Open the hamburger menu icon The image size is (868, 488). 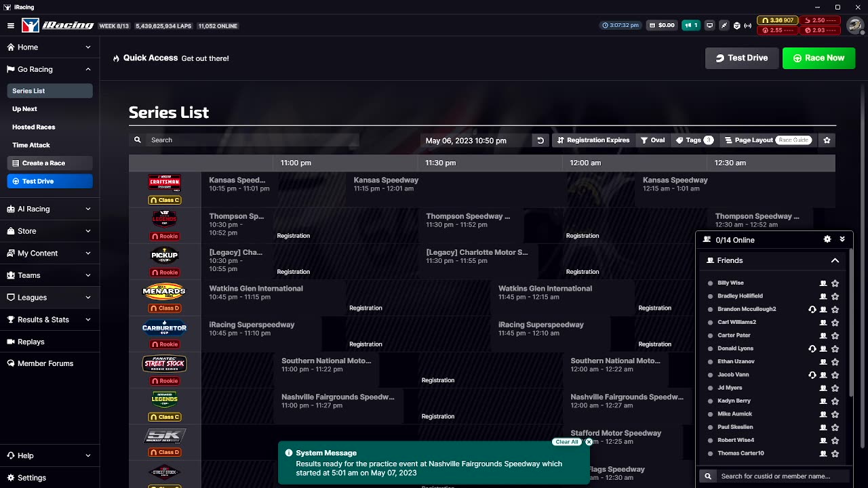pos(10,26)
